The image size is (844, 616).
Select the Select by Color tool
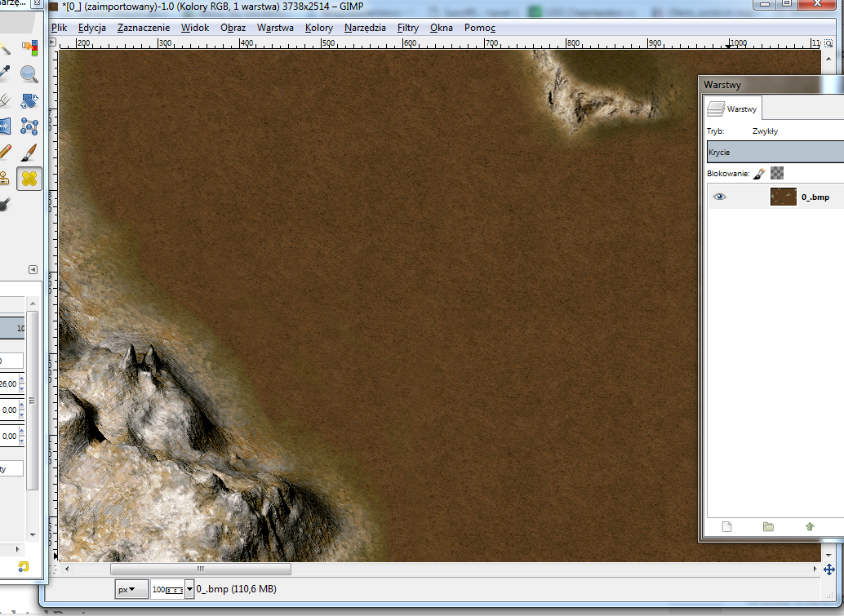(29, 47)
